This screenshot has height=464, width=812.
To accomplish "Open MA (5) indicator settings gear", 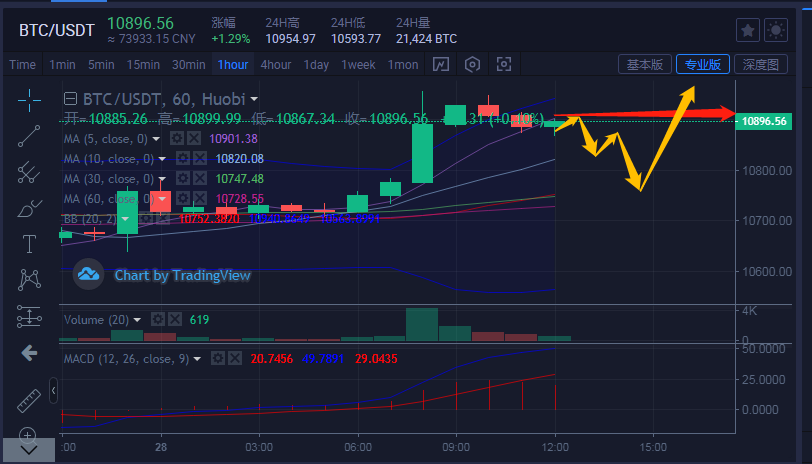I will coord(177,138).
